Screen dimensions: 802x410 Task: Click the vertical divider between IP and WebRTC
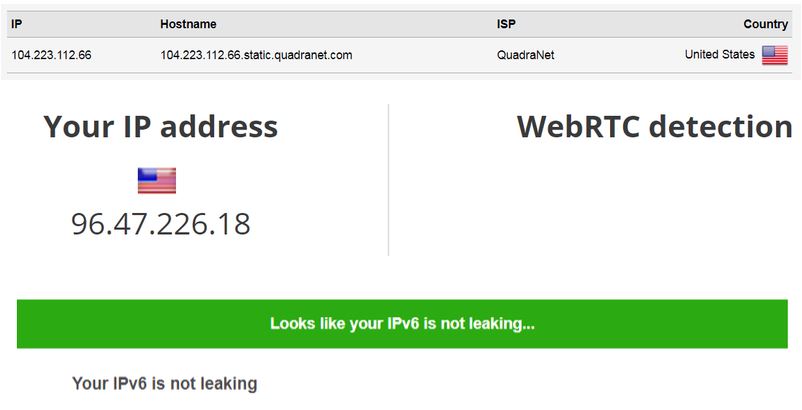click(388, 180)
